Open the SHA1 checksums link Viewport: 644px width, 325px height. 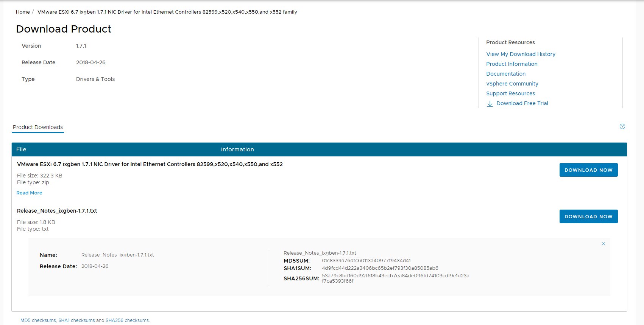pyautogui.click(x=76, y=320)
